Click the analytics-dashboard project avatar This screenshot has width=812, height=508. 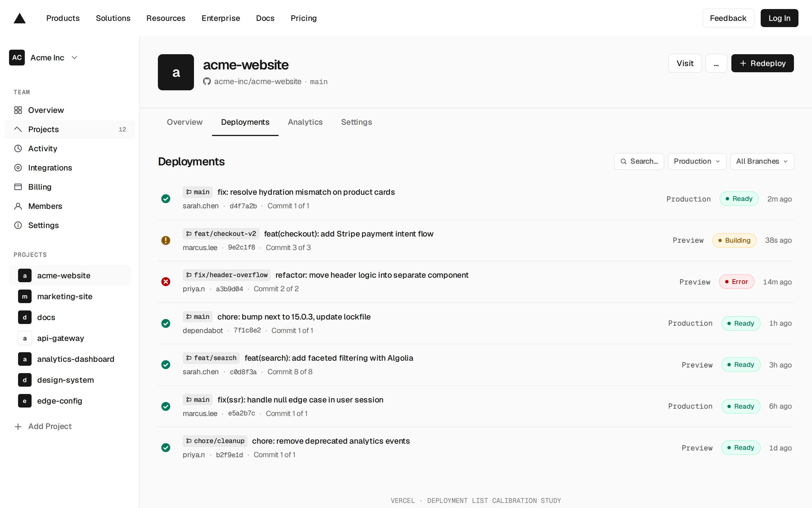[x=25, y=359]
